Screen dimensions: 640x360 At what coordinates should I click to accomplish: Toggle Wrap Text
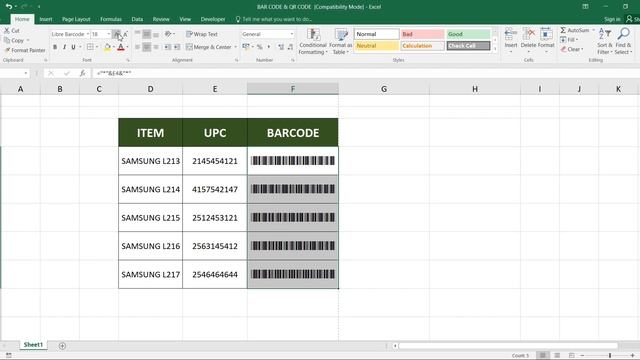[202, 34]
